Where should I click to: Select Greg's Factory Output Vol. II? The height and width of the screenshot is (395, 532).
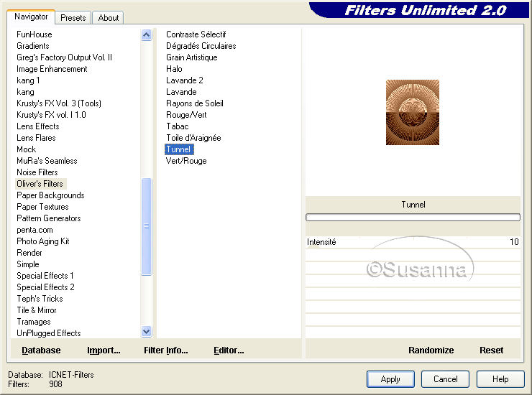[64, 57]
